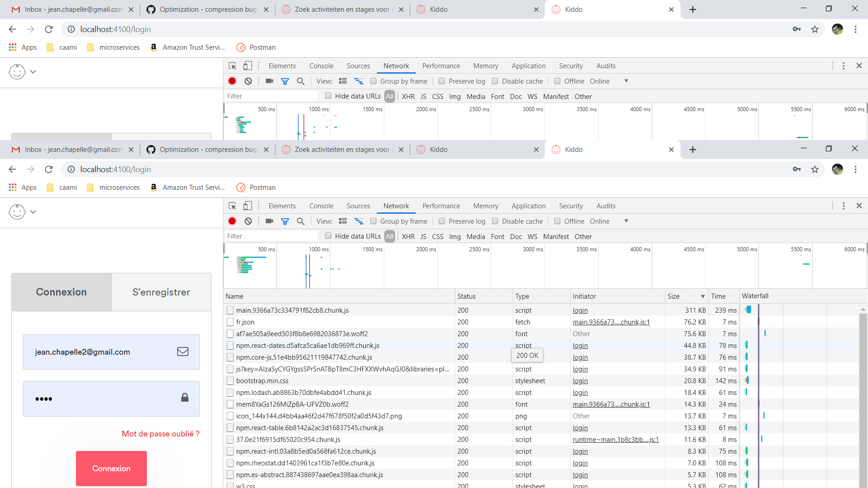Image resolution: width=868 pixels, height=488 pixels.
Task: Stop recording network log with the red record icon
Action: click(232, 221)
